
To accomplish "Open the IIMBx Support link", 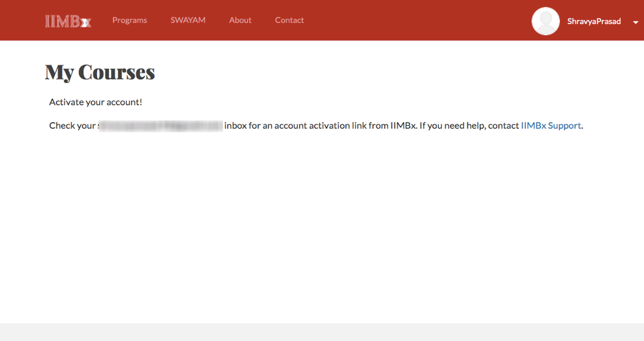I will 551,126.
